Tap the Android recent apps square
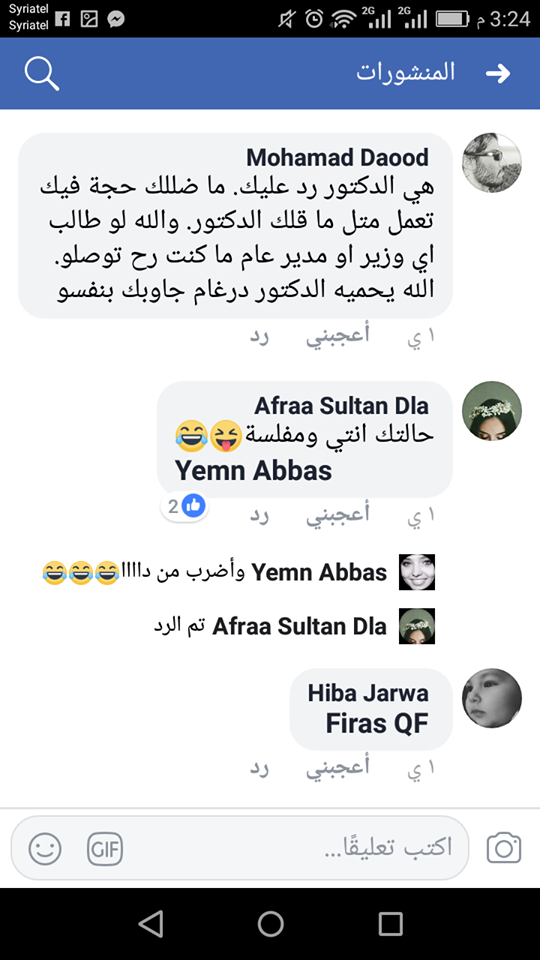 click(390, 923)
